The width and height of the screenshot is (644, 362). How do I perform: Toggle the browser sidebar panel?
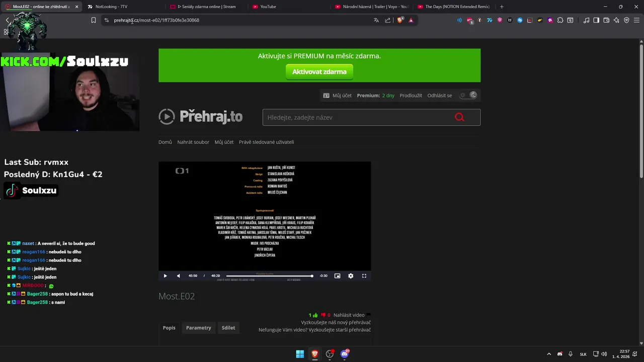click(596, 20)
